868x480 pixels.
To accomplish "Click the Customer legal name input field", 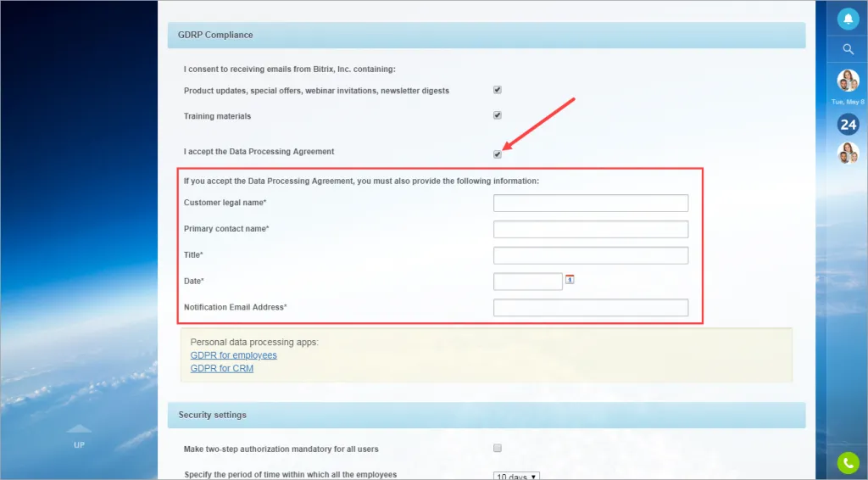I will [591, 204].
